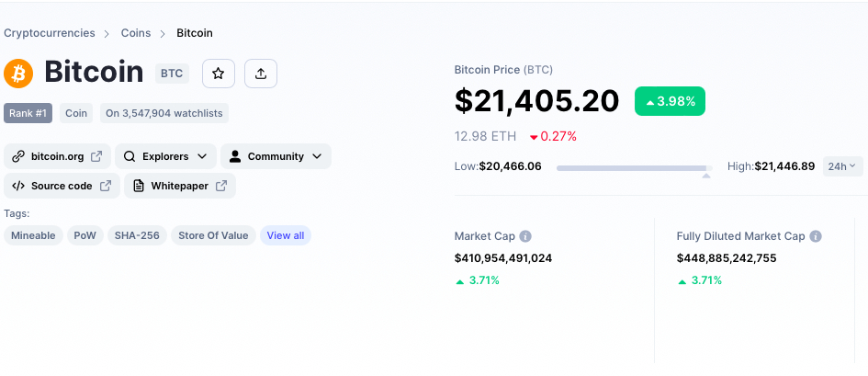Screen dimensions: 868x376
Task: Click the $21,405.20 price value
Action: coord(537,101)
